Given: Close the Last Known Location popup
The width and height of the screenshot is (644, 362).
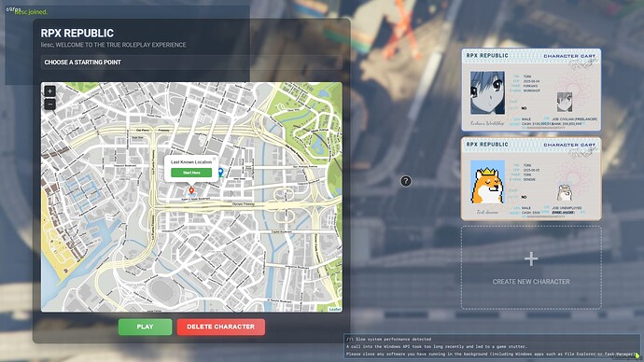Looking at the screenshot, I should pos(214,159).
